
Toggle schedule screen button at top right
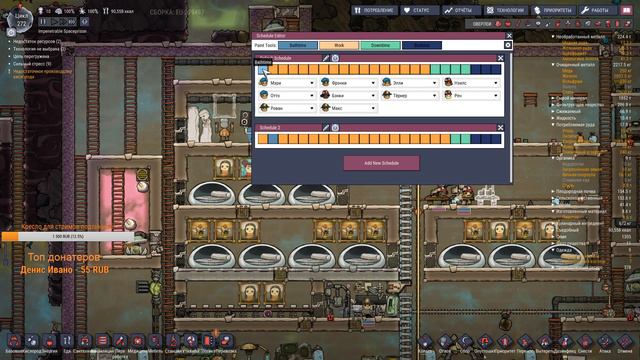click(627, 10)
